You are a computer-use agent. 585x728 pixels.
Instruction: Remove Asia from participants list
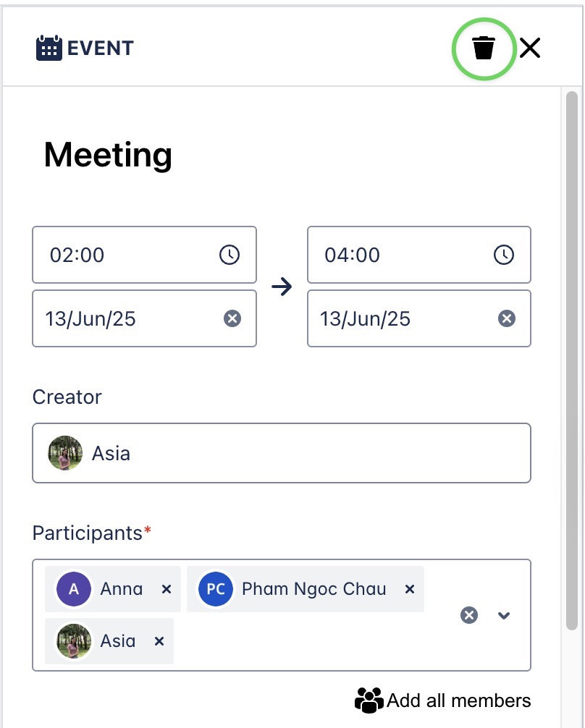(159, 641)
